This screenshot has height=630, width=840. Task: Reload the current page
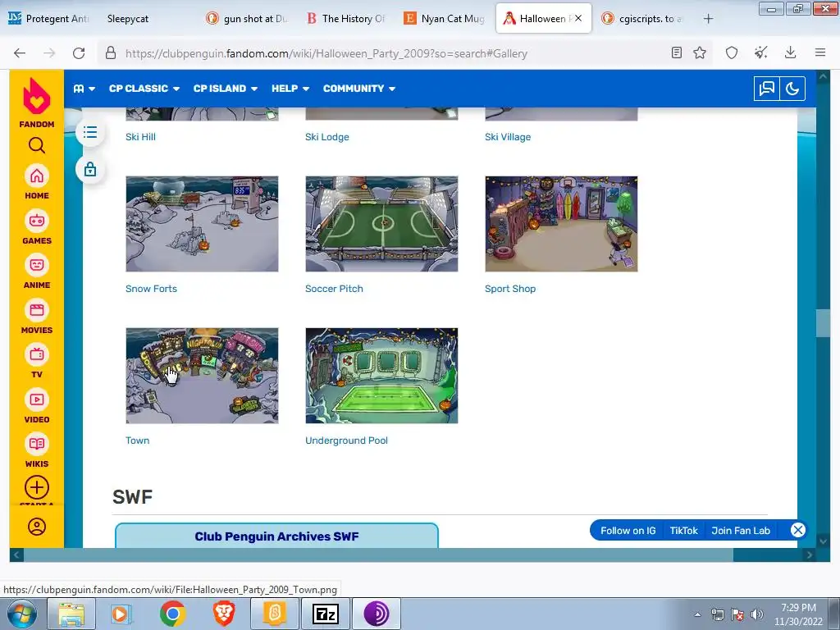pyautogui.click(x=79, y=53)
